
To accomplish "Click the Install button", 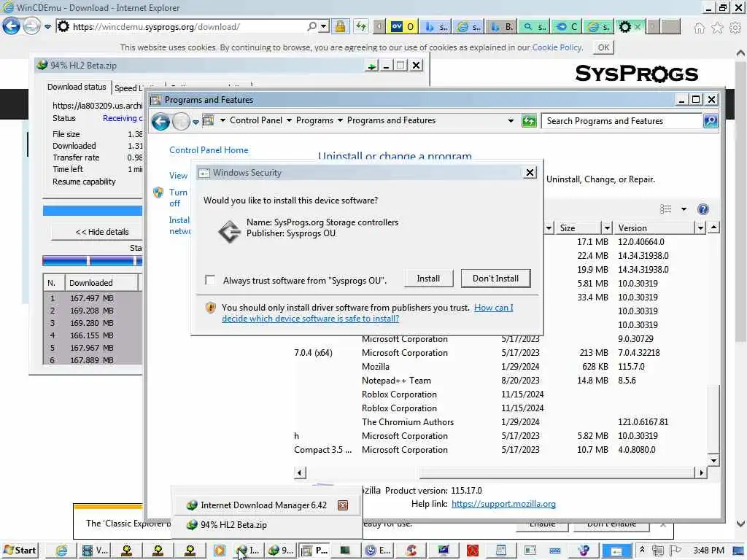I will pos(428,279).
